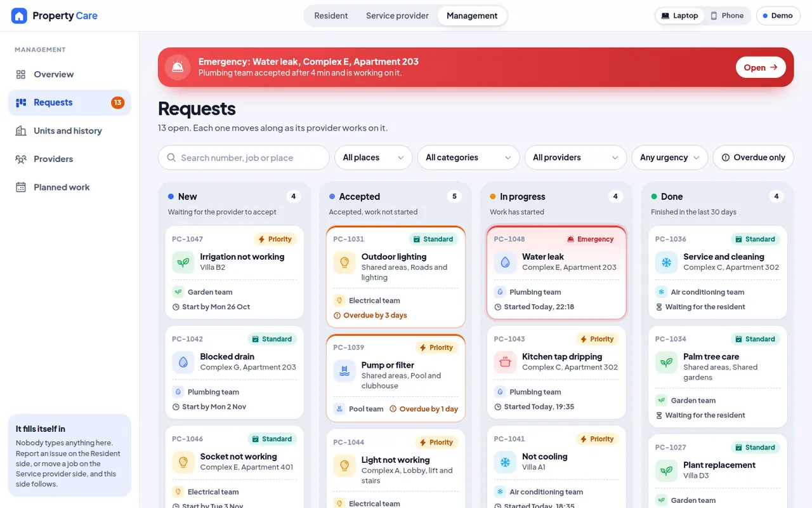Screen dimensions: 812x508
Task: Select the Management tab
Action: click(472, 16)
